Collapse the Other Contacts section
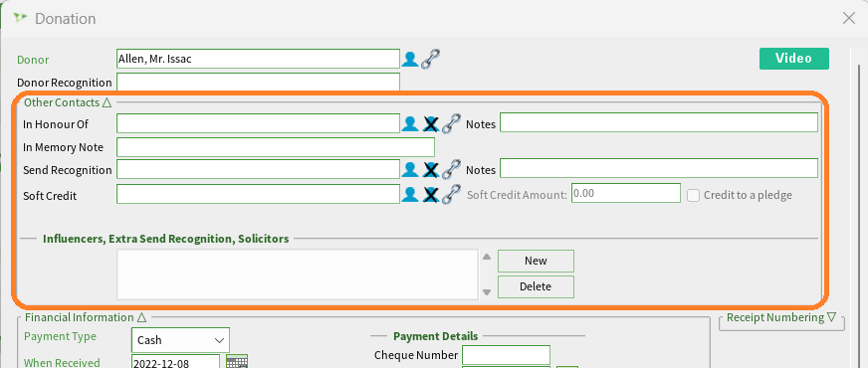The image size is (868, 368). [x=108, y=102]
